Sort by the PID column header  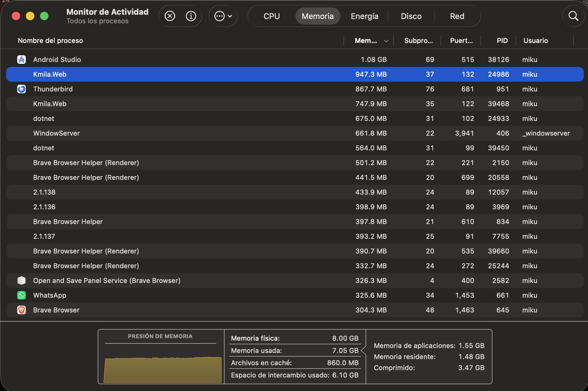tap(502, 41)
